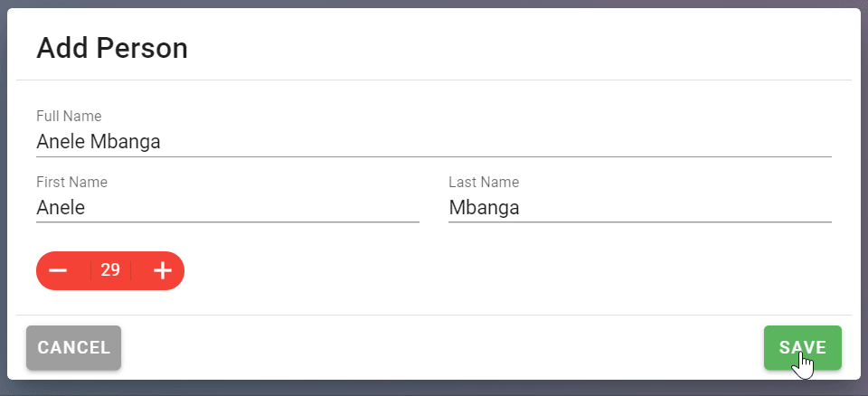Click the Add Person dialog title
Viewport: 868px width, 396px height.
[112, 48]
